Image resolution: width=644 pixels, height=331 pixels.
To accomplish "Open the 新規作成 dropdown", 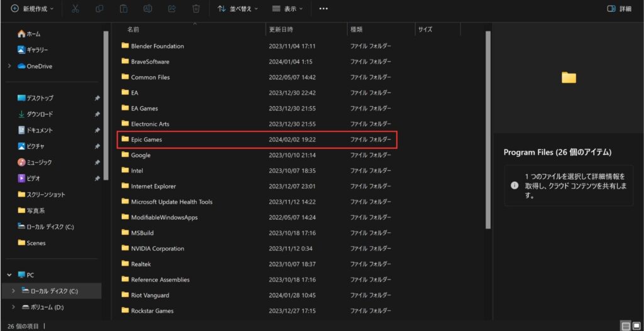I will [33, 9].
